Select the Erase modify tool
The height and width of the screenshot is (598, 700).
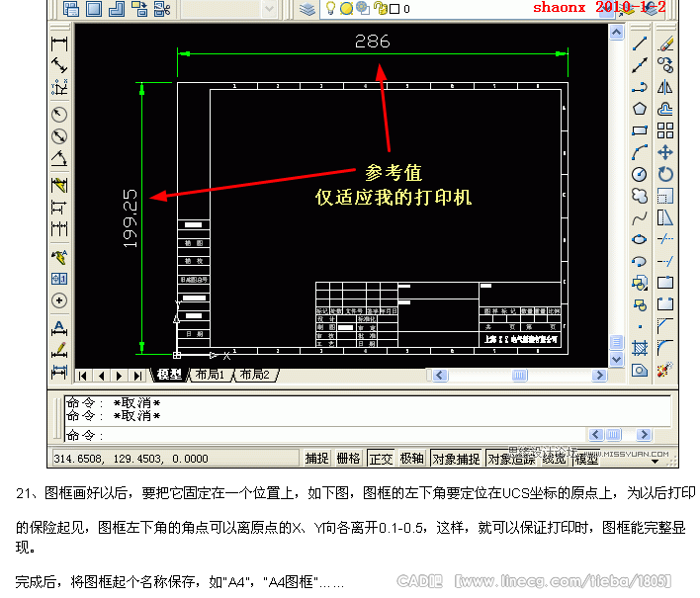[665, 43]
